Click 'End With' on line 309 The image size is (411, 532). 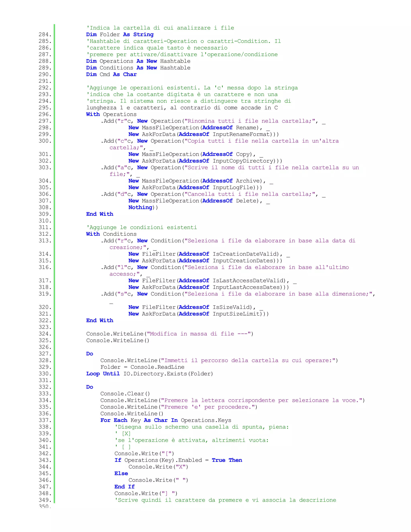[100, 214]
